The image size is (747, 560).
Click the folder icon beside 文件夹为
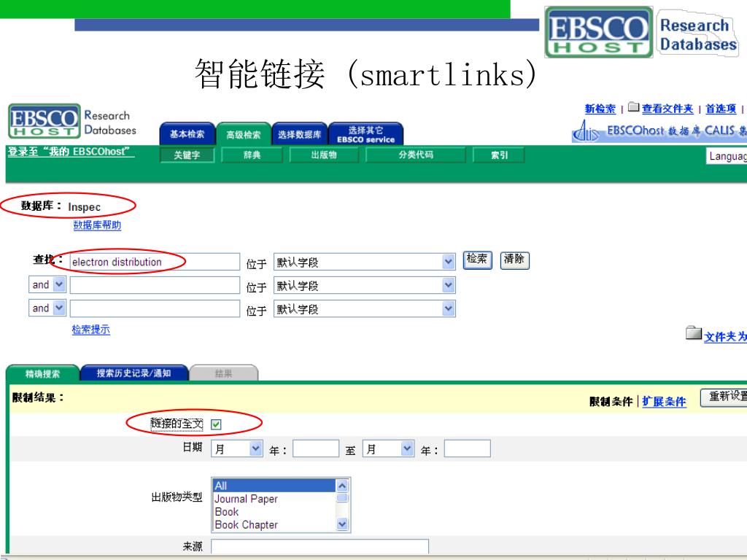pyautogui.click(x=694, y=332)
